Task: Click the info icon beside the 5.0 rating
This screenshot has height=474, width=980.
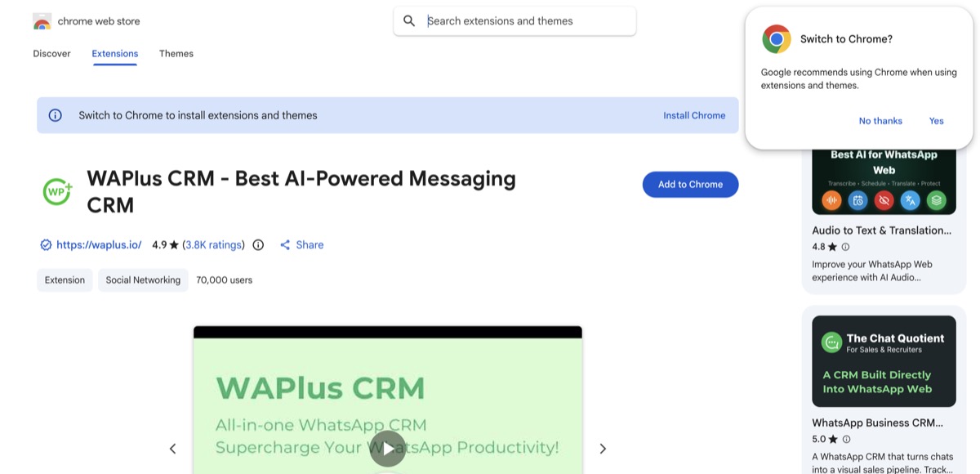Action: (845, 440)
